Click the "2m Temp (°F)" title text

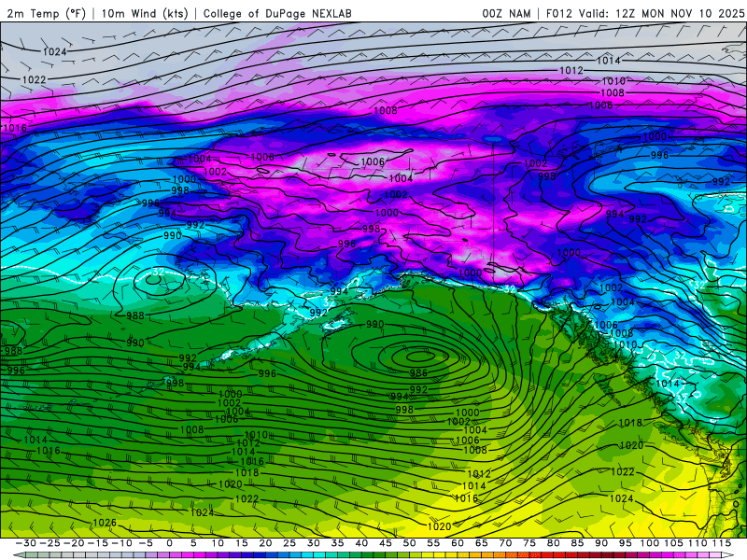tap(46, 13)
